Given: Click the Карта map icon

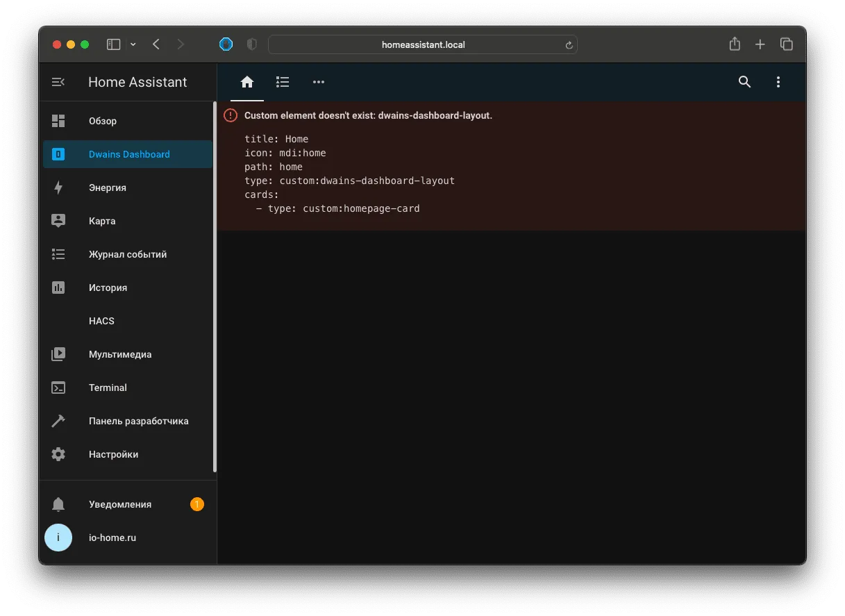Looking at the screenshot, I should click(58, 221).
